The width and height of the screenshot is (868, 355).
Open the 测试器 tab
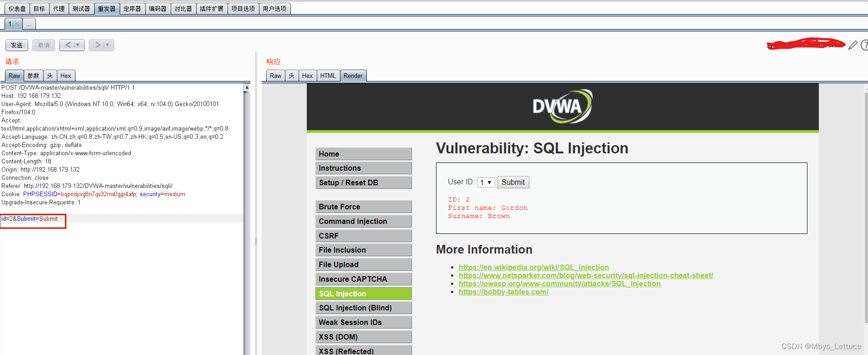(81, 9)
